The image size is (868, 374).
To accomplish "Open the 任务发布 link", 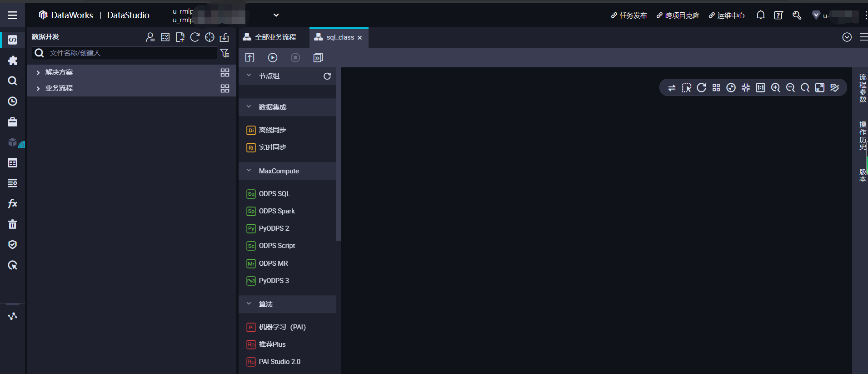I will tap(629, 15).
